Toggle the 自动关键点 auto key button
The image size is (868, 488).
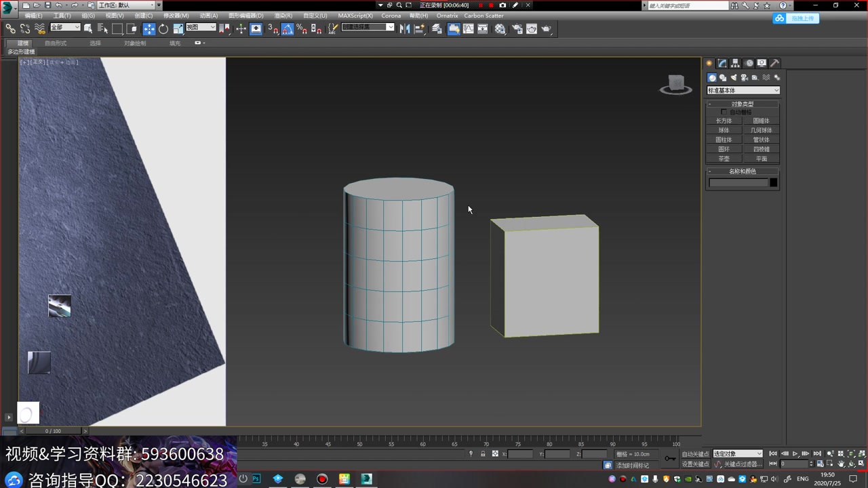point(695,453)
